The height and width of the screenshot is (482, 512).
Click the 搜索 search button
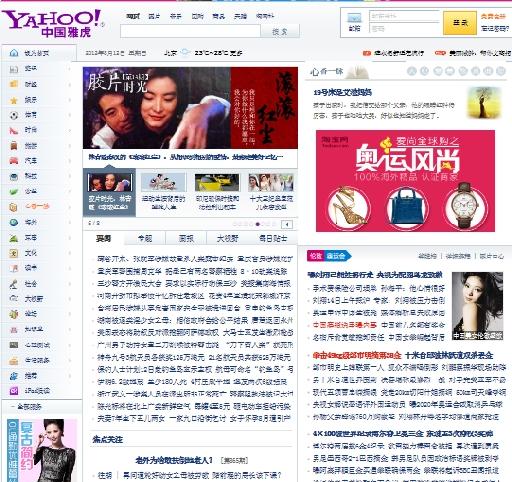[x=280, y=31]
